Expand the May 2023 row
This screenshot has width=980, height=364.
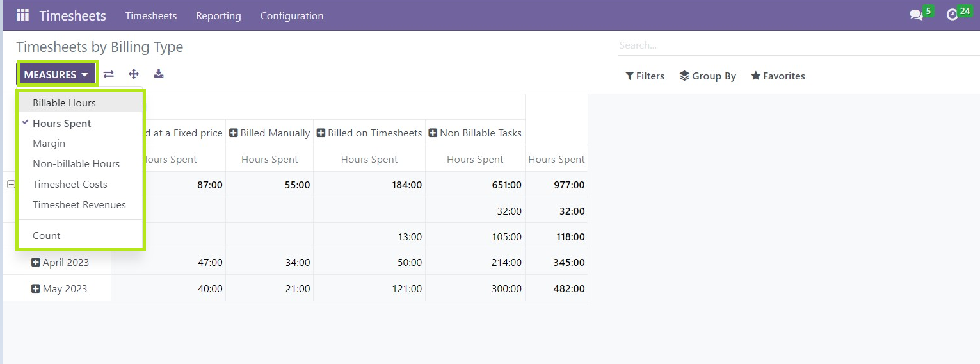pyautogui.click(x=36, y=288)
